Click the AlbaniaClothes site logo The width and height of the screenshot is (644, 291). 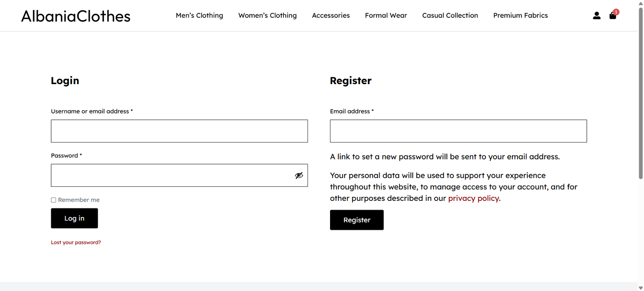point(76,16)
